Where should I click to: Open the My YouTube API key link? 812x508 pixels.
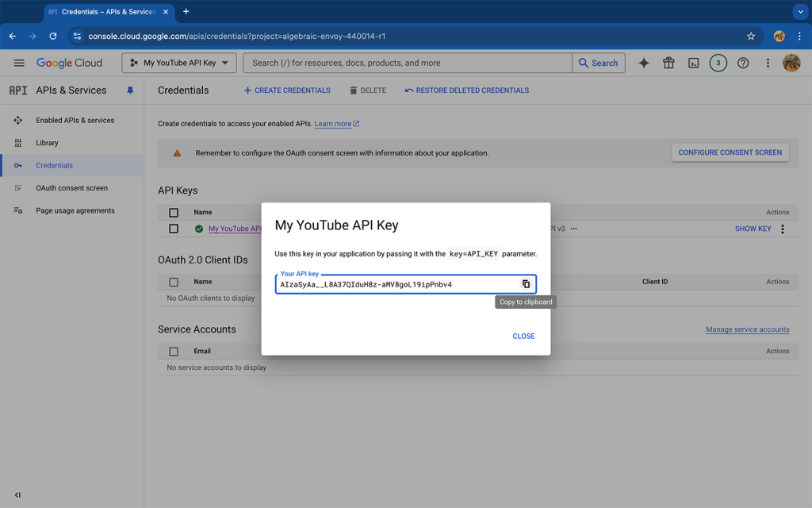click(235, 229)
